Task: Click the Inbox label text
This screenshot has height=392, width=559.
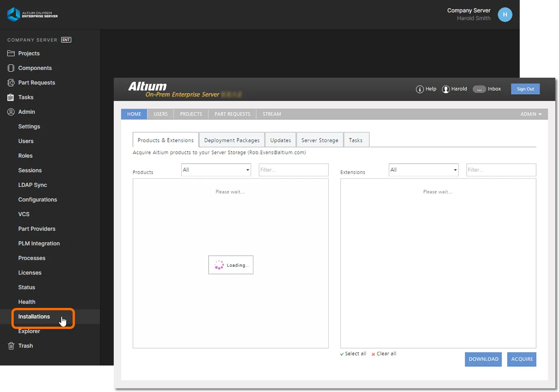Action: coord(494,89)
